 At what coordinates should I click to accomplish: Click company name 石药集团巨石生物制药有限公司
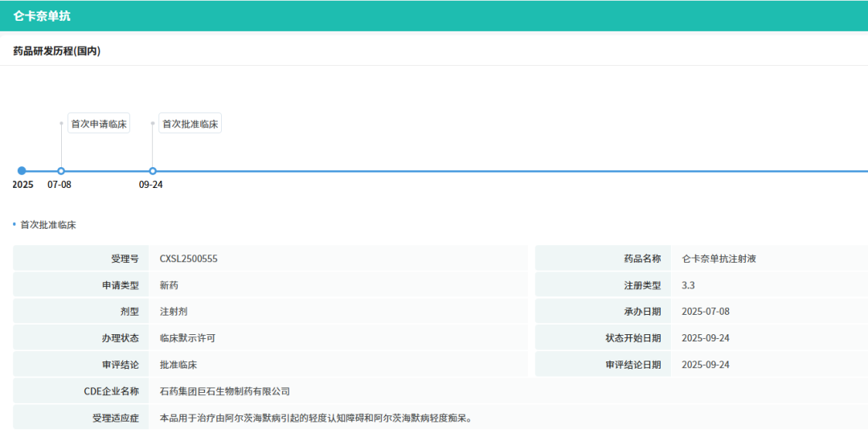[224, 391]
